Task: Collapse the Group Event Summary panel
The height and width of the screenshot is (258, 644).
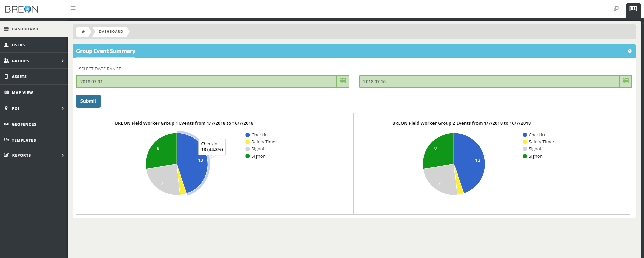Action: (629, 51)
